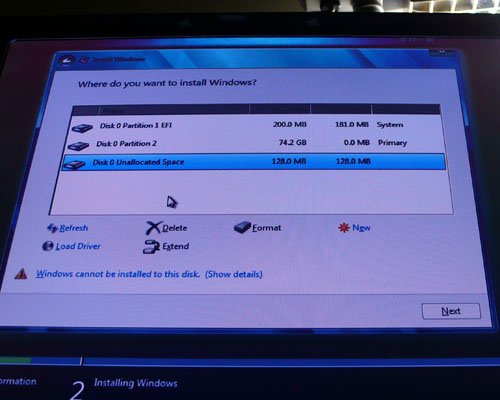Click Windows cannot be installed warning text
500x400 pixels.
(118, 274)
